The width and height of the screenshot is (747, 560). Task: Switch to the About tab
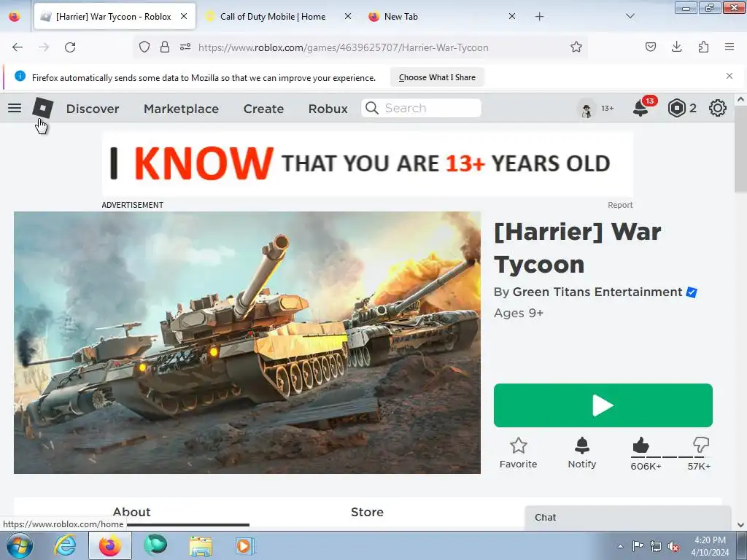click(132, 512)
